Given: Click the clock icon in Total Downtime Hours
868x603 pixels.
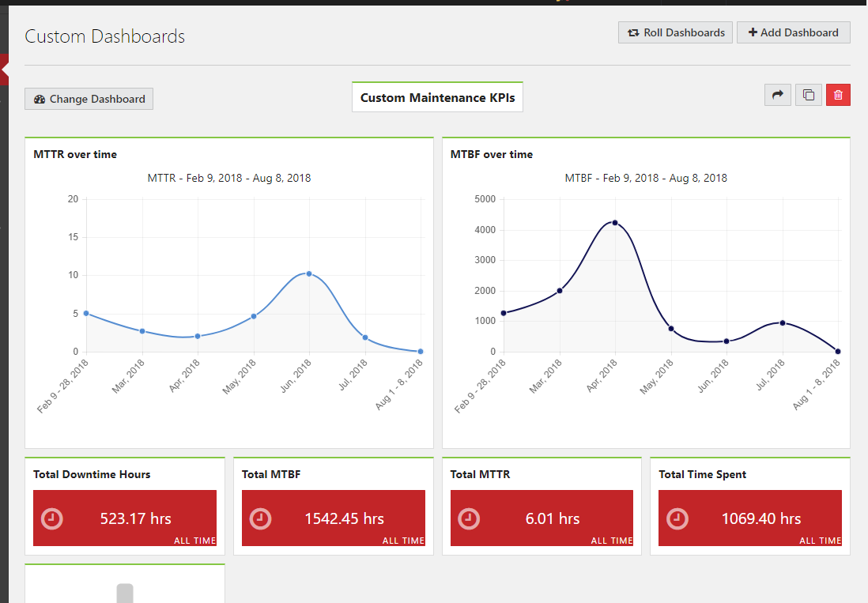Looking at the screenshot, I should click(x=51, y=519).
